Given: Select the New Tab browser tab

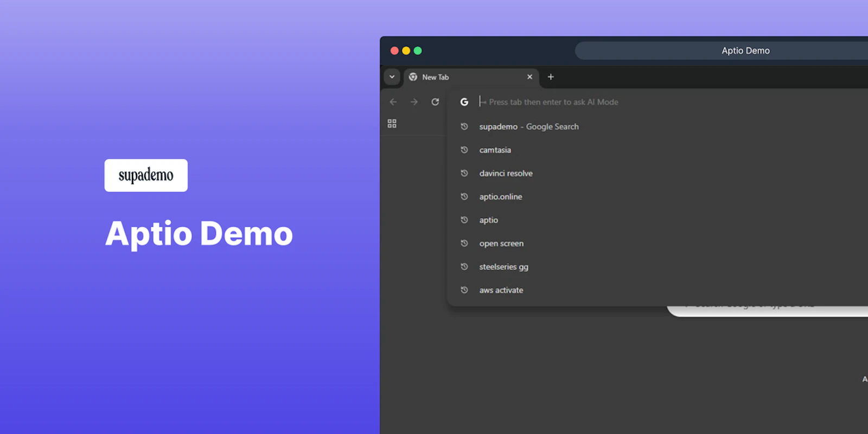Looking at the screenshot, I should (x=471, y=78).
